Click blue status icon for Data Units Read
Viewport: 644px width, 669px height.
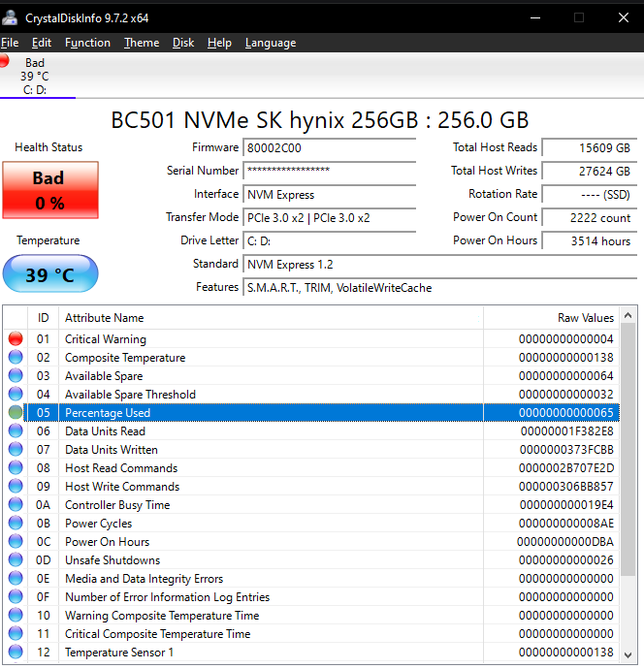[16, 430]
